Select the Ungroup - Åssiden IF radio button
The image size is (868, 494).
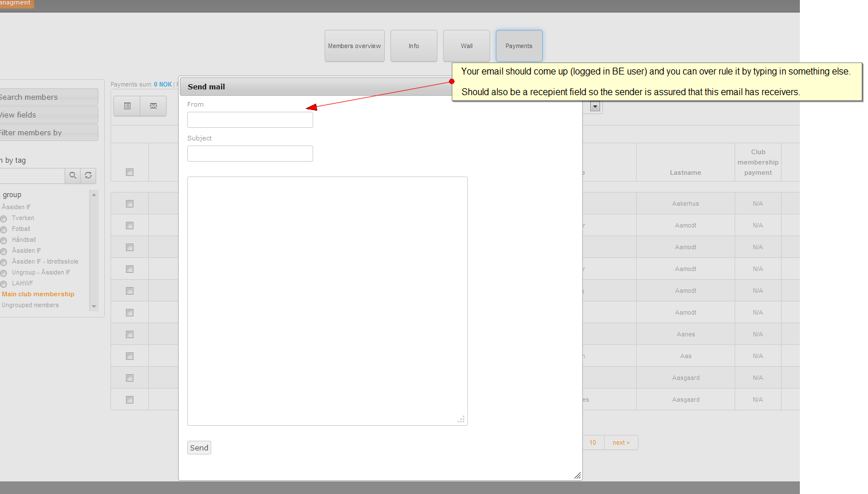coord(3,273)
